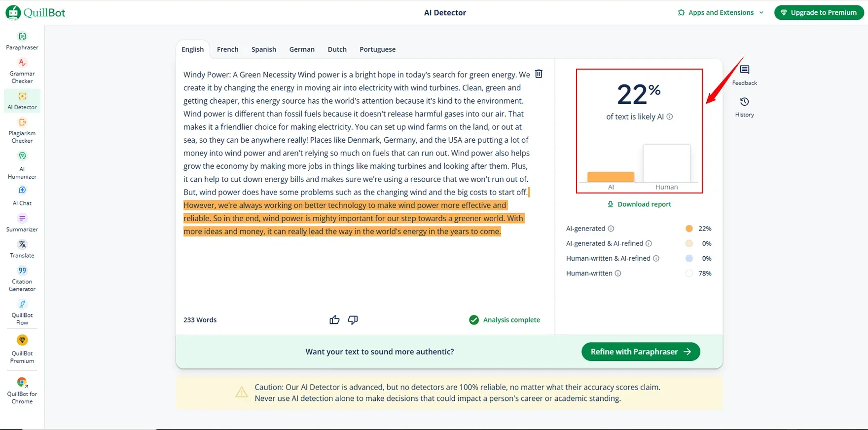Screen dimensions: 868x430
Task: Open AI Humanizer tool
Action: [22, 166]
